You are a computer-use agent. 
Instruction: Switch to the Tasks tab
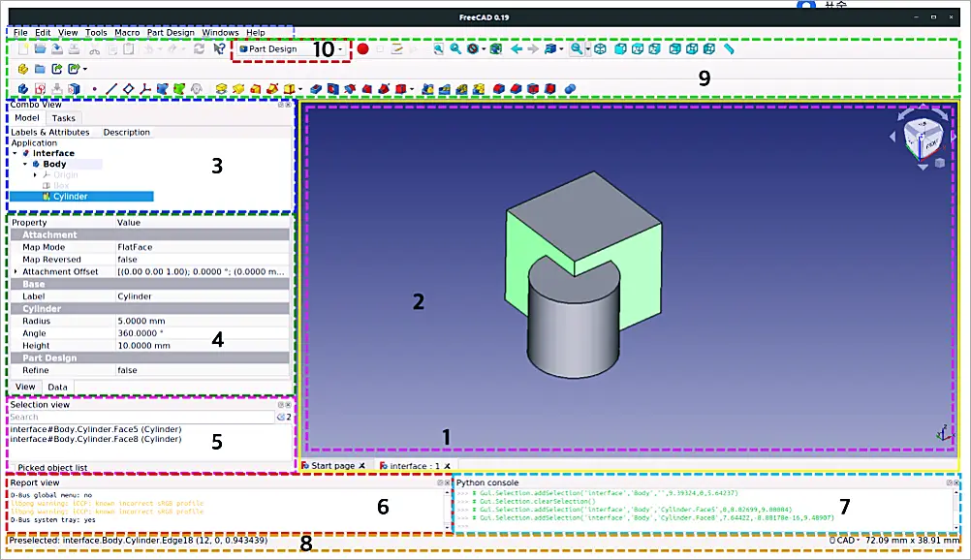click(x=63, y=118)
